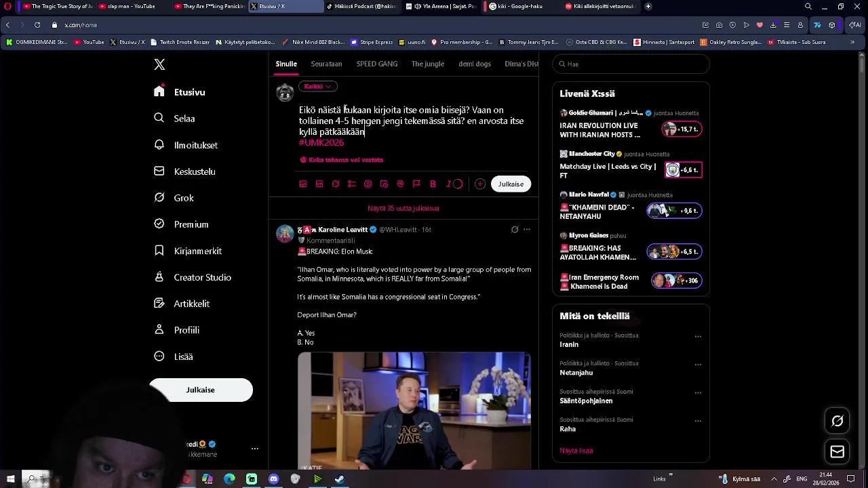Add GIF in composer toolbar
This screenshot has width=868, height=488.
(x=319, y=184)
